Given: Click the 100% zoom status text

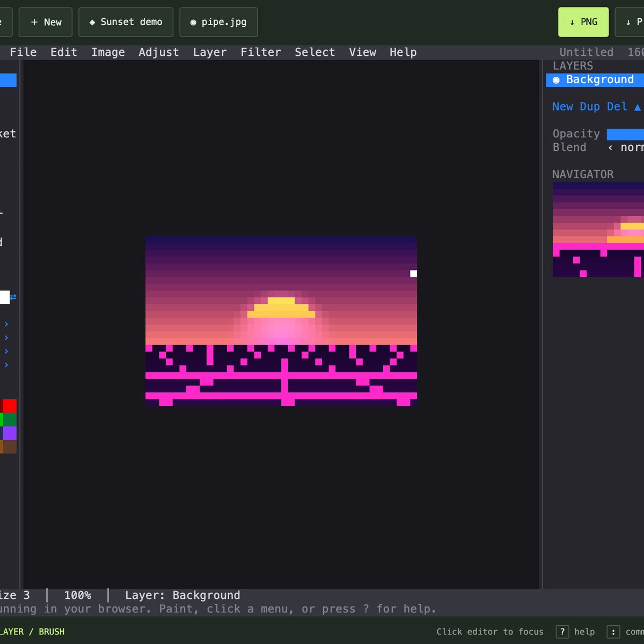Looking at the screenshot, I should (x=78, y=596).
